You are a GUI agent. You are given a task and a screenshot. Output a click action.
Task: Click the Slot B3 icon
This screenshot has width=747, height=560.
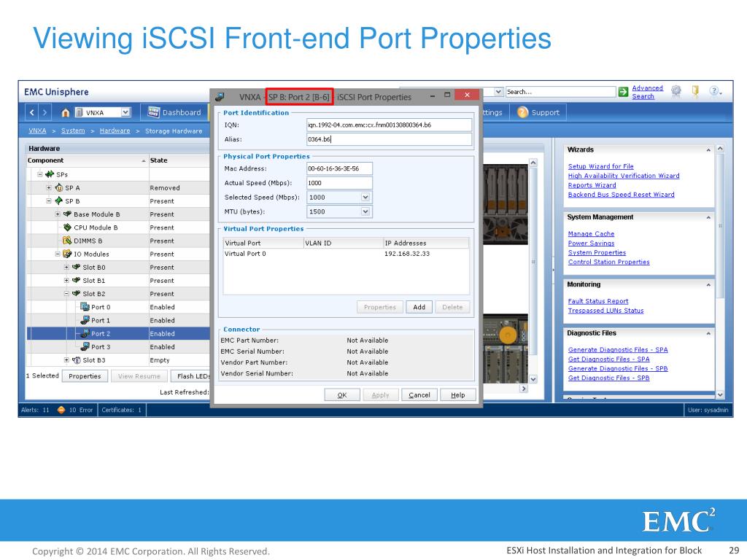[76, 360]
